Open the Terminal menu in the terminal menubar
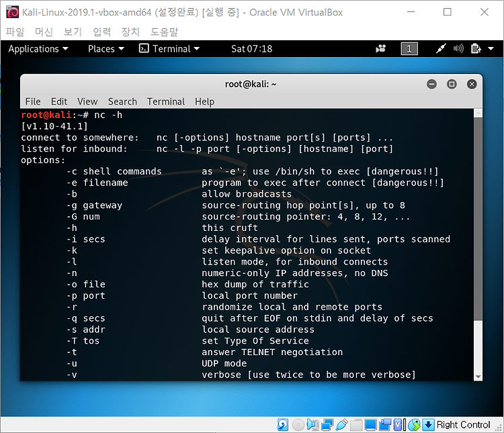The height and width of the screenshot is (433, 504). tap(166, 101)
